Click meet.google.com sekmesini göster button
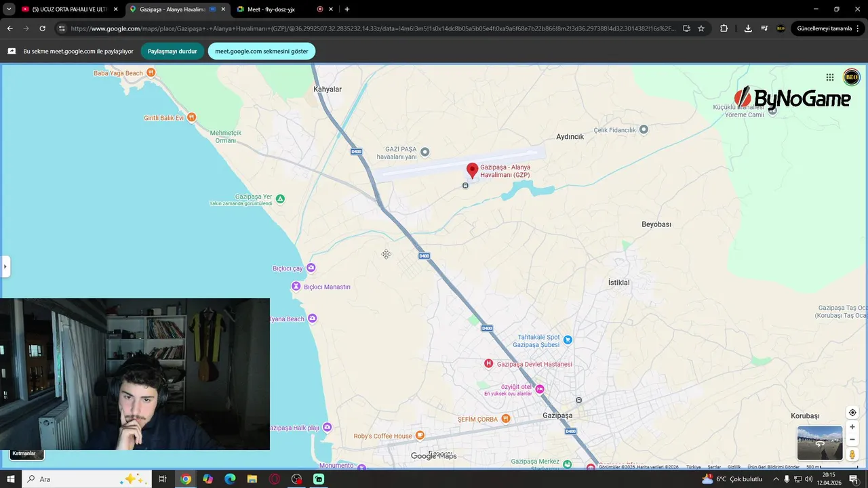 point(262,52)
